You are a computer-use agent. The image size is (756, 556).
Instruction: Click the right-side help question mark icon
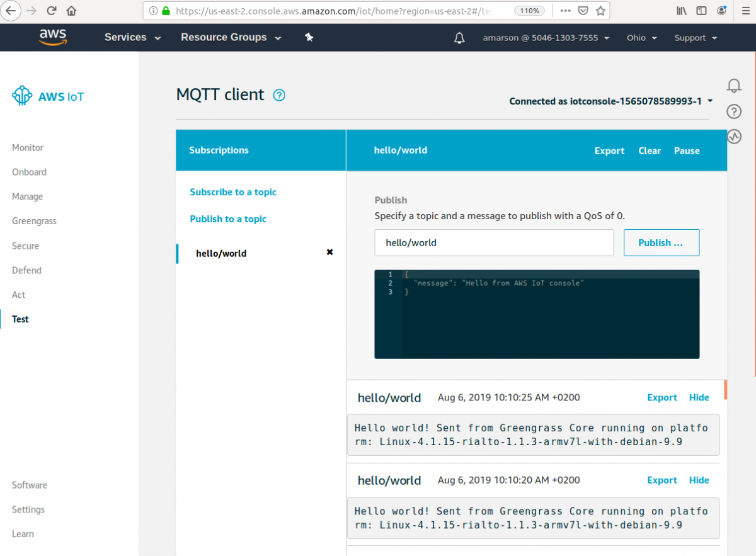coord(734,111)
